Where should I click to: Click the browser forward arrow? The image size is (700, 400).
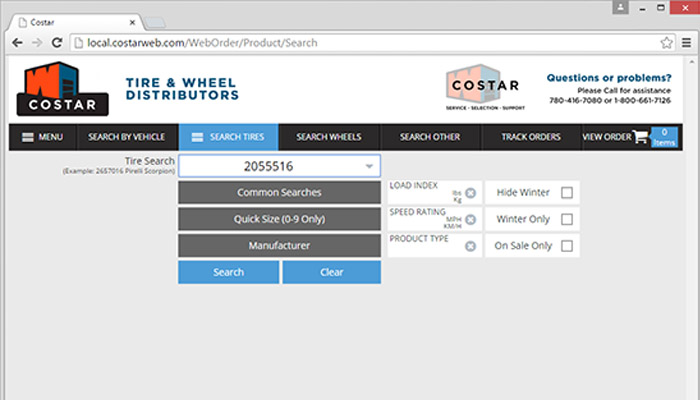click(x=37, y=43)
